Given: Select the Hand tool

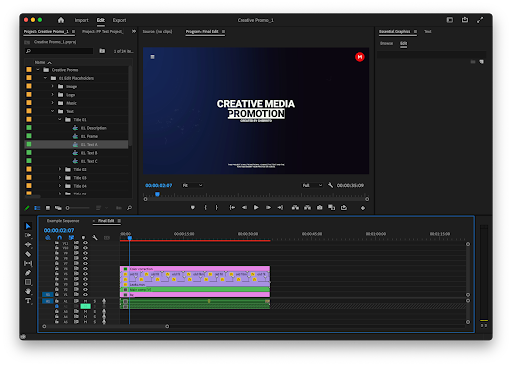Looking at the screenshot, I should (x=28, y=291).
